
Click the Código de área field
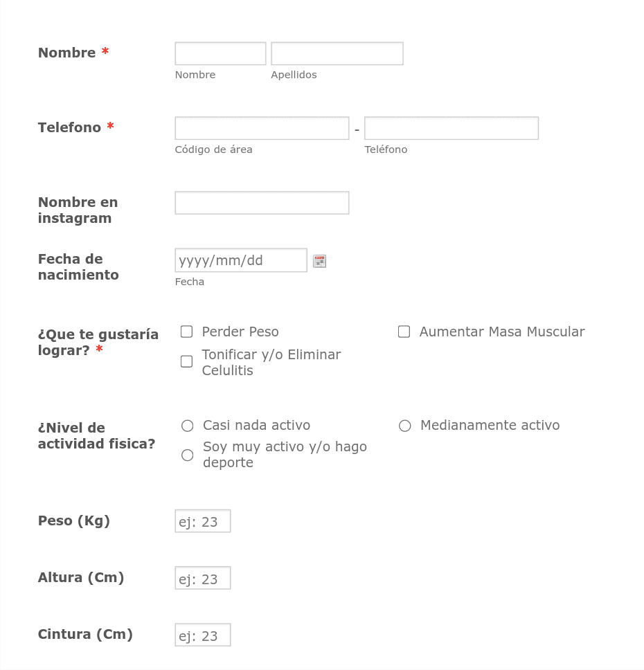coord(262,128)
